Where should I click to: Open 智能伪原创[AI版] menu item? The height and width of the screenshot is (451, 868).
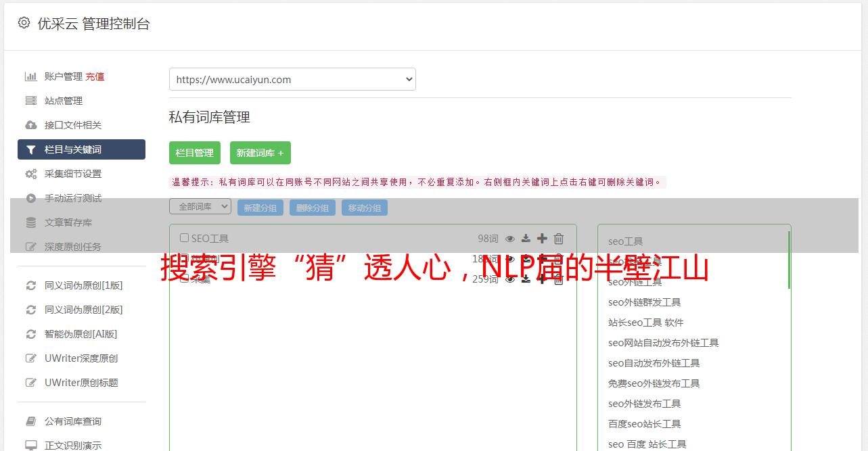(81, 334)
